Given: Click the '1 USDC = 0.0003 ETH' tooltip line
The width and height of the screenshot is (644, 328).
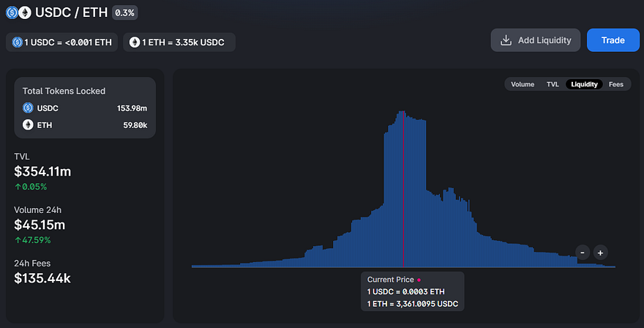Looking at the screenshot, I should [405, 291].
